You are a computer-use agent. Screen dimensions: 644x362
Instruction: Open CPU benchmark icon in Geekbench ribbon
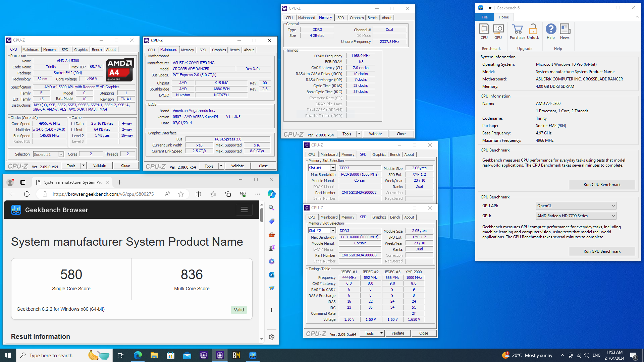click(484, 32)
